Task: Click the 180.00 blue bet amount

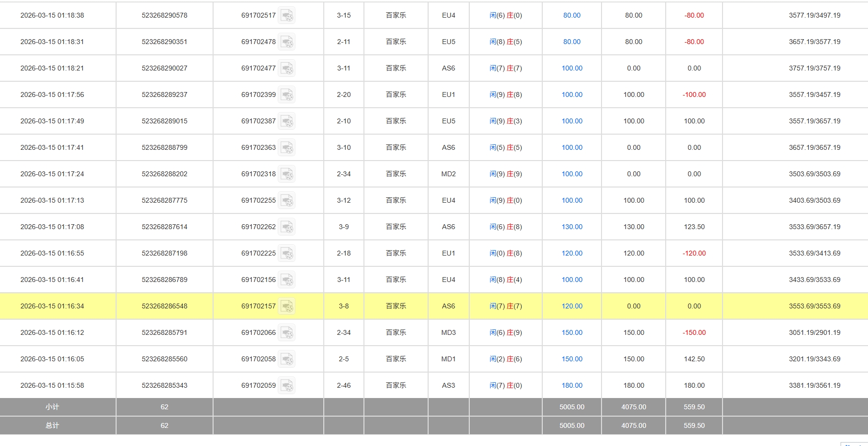Action: [x=572, y=386]
